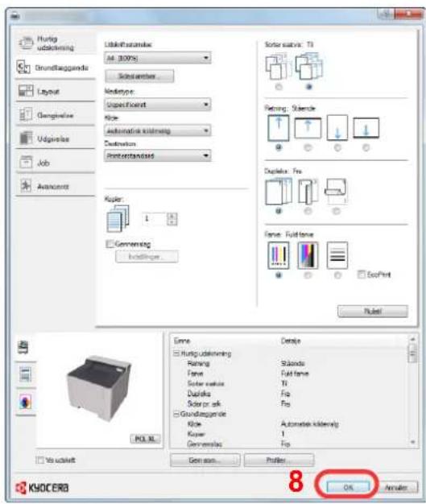Click the details list vertical scrollbar
Screen dimensions: 426x504
click(413, 390)
